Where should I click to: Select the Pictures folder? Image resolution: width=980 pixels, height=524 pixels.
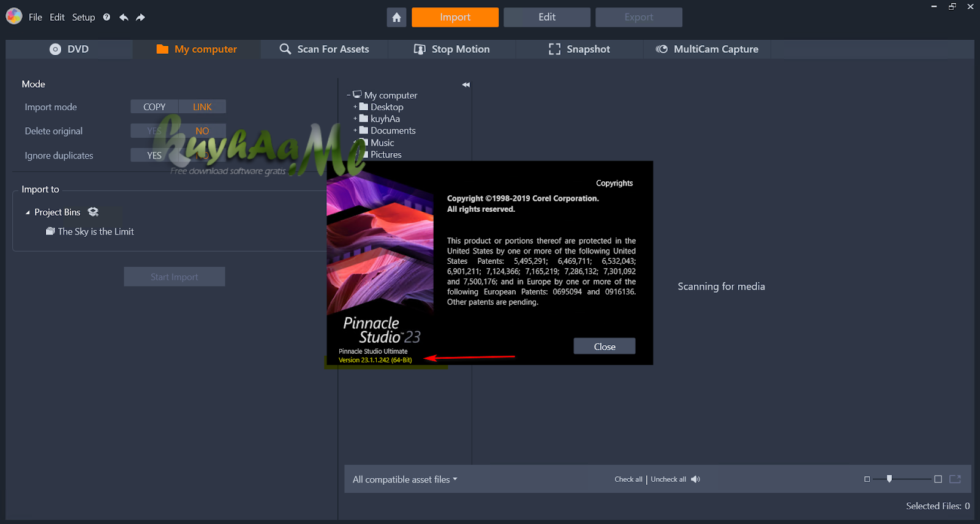(x=386, y=154)
